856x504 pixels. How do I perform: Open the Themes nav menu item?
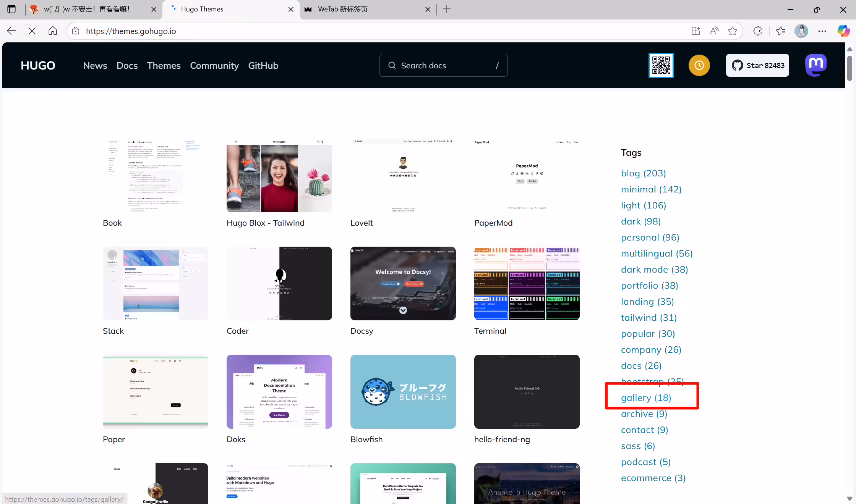tap(164, 66)
